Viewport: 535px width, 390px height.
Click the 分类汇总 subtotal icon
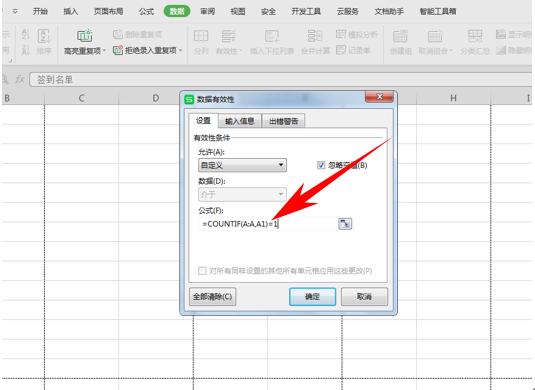pos(475,36)
